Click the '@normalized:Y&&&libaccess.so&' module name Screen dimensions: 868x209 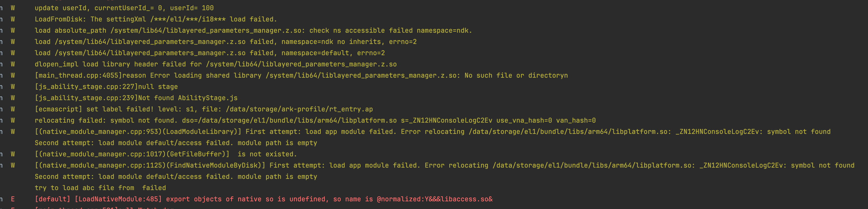coord(435,199)
